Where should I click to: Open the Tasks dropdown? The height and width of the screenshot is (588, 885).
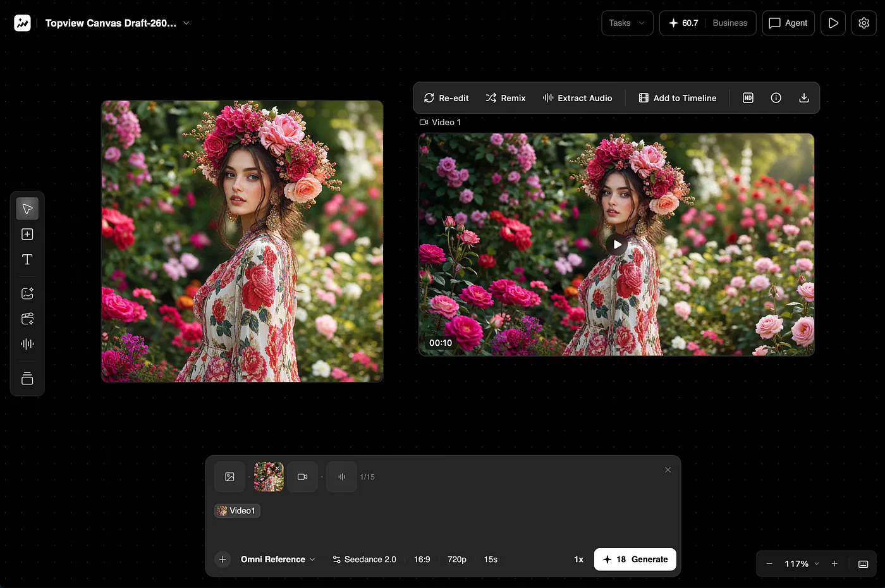point(627,23)
